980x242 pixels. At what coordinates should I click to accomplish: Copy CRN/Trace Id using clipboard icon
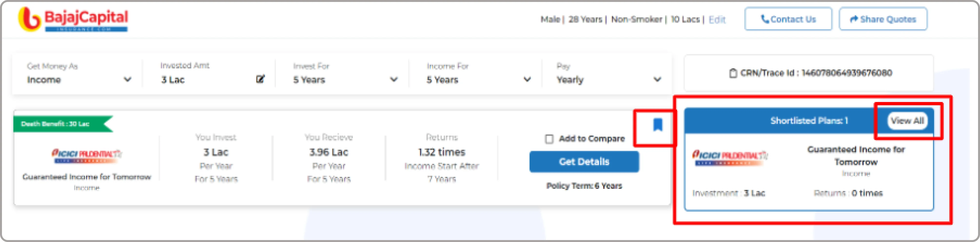pos(733,73)
